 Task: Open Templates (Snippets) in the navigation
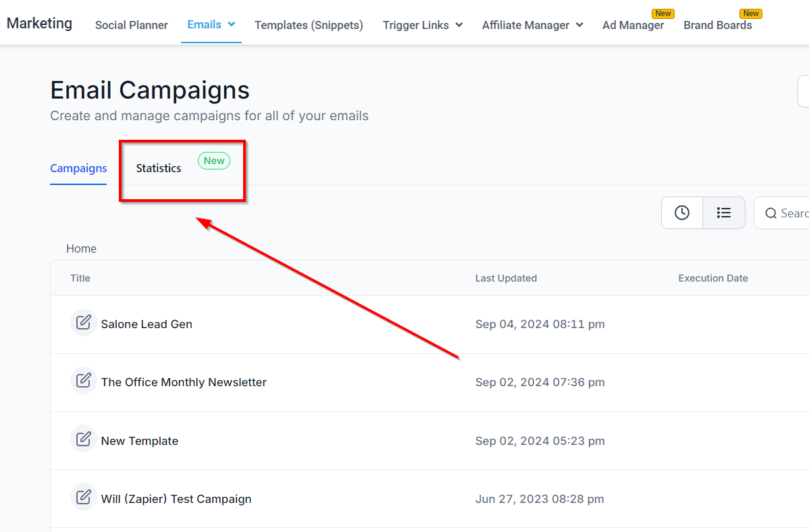click(x=309, y=25)
